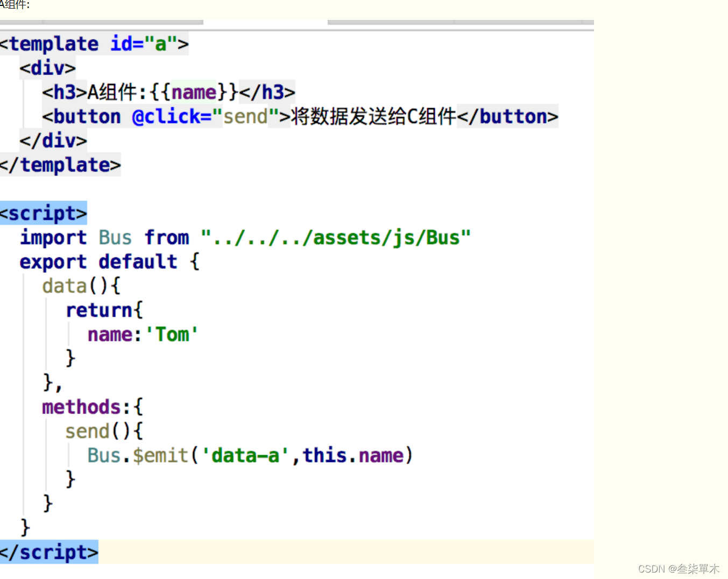Screen dimensions: 728x579
Task: Click the closing </div> tag
Action: [53, 140]
